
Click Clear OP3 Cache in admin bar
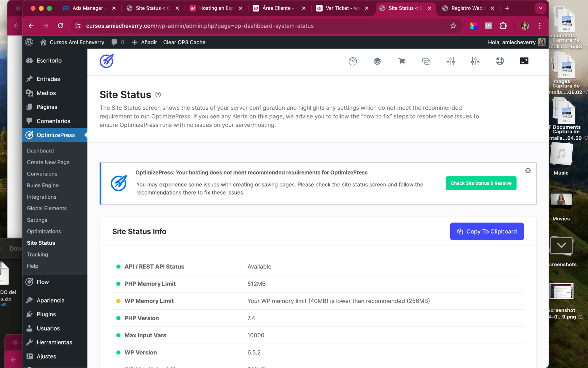tap(184, 42)
